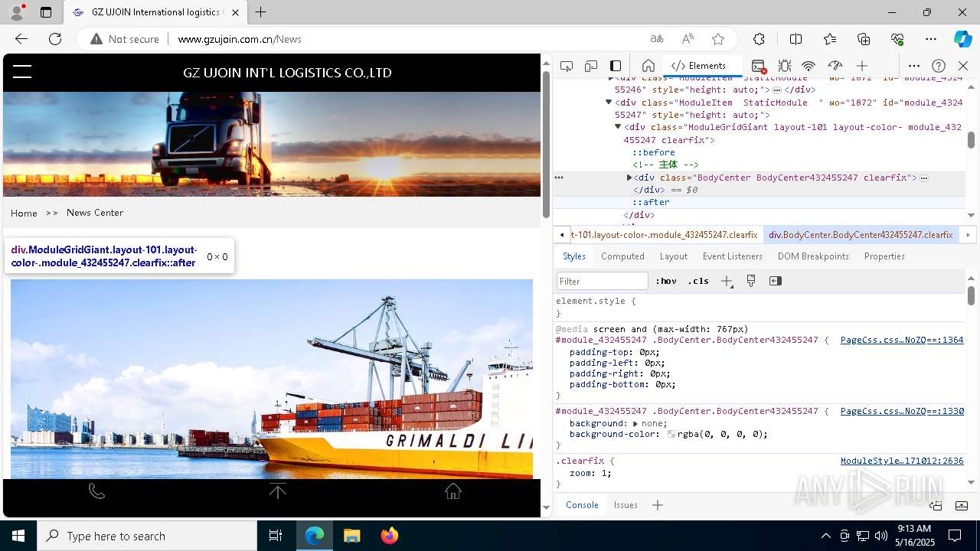Toggle the :hov element state button
Screen dimensions: 980x551
(x=666, y=281)
